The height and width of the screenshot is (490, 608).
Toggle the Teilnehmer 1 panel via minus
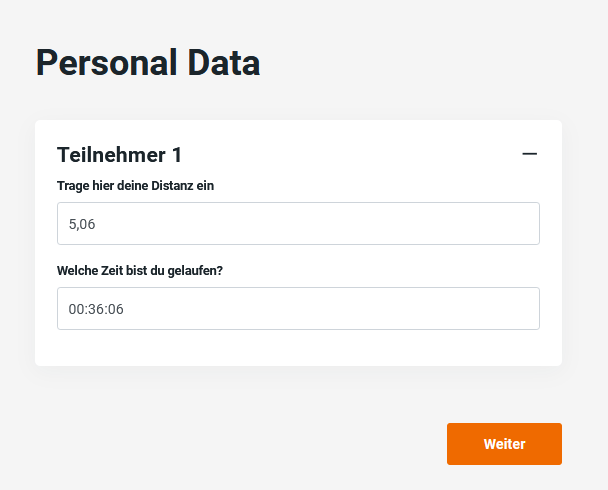[530, 154]
